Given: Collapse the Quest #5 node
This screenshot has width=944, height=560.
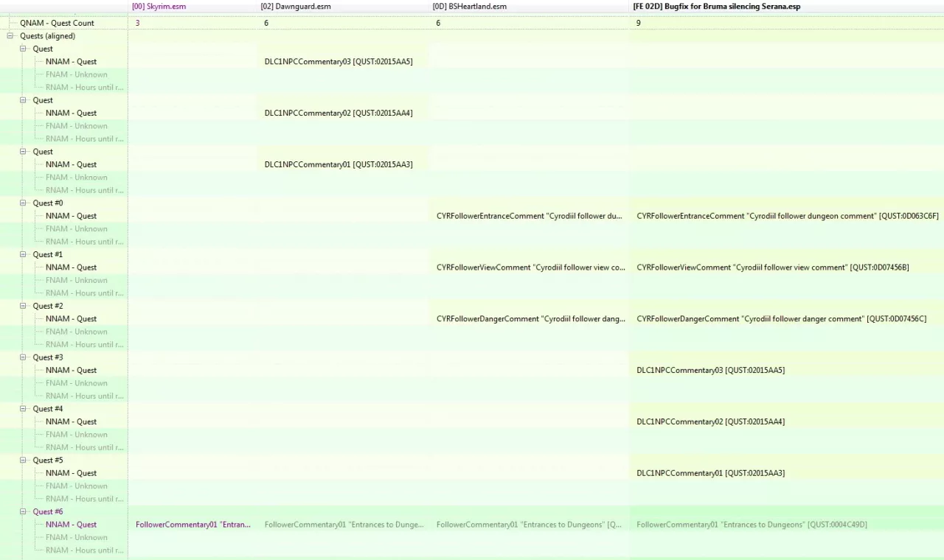Looking at the screenshot, I should [23, 461].
